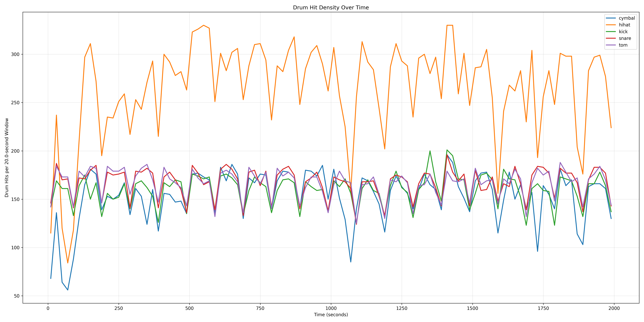Click the blue cymbal legend line swatch
644x322 pixels.
pyautogui.click(x=611, y=18)
